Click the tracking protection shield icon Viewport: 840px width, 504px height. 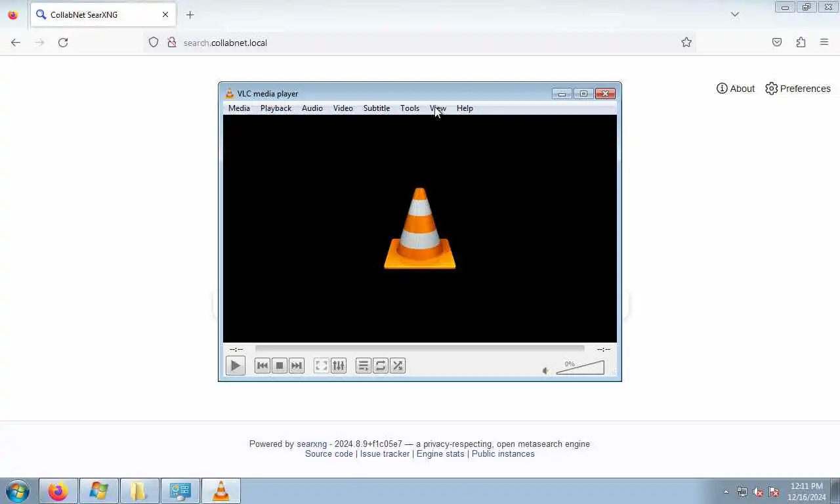[x=154, y=43]
